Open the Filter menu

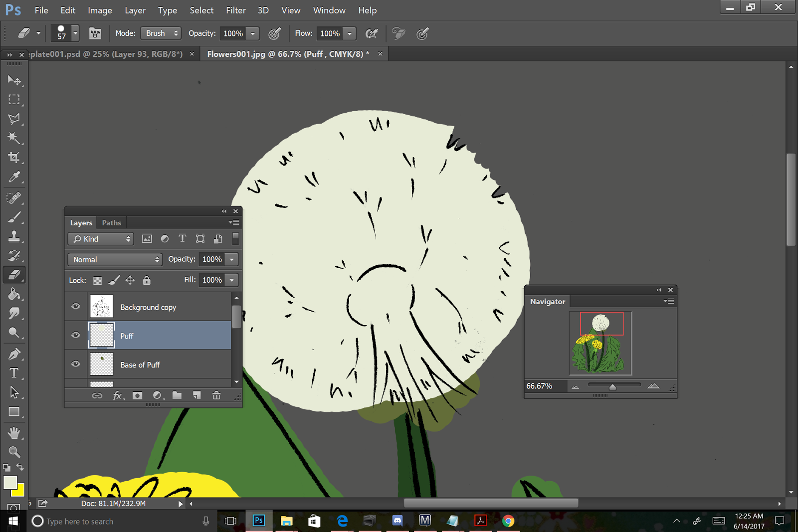click(x=235, y=10)
